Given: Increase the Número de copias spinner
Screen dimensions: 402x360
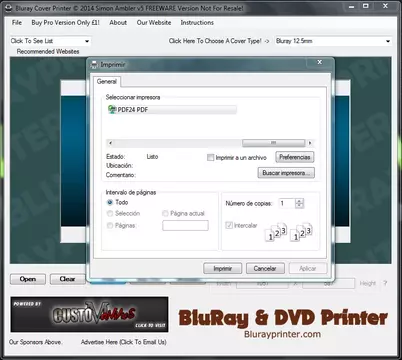Looking at the screenshot, I should click(299, 201).
